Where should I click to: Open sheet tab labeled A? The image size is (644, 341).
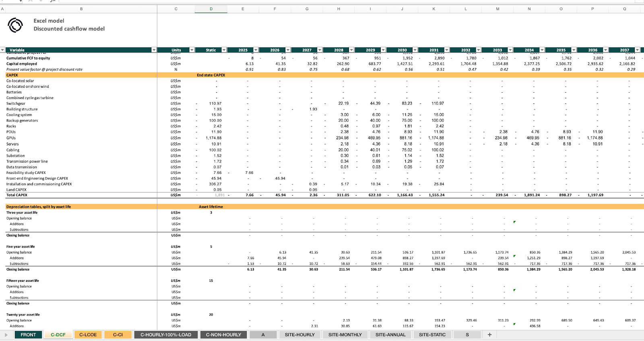(x=263, y=335)
